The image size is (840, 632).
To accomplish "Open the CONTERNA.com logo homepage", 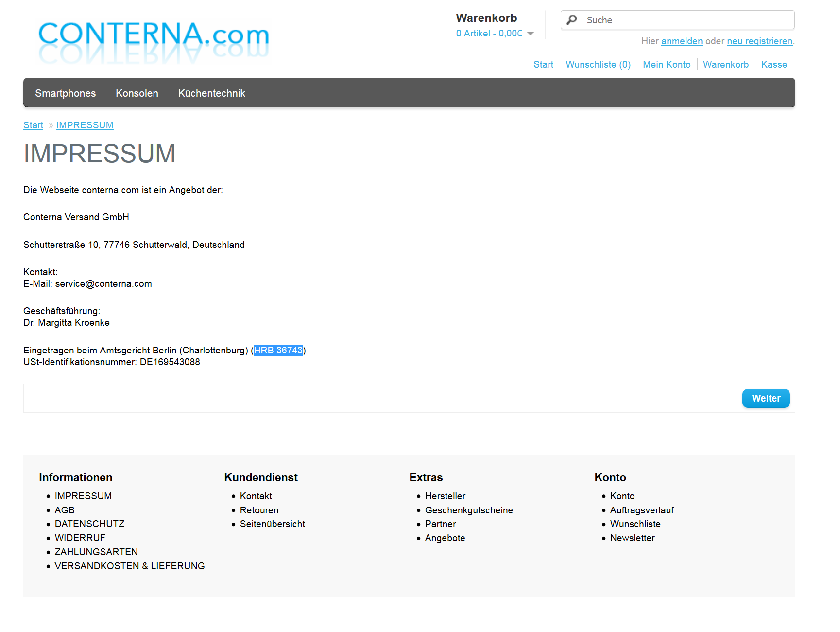I will 154,42.
